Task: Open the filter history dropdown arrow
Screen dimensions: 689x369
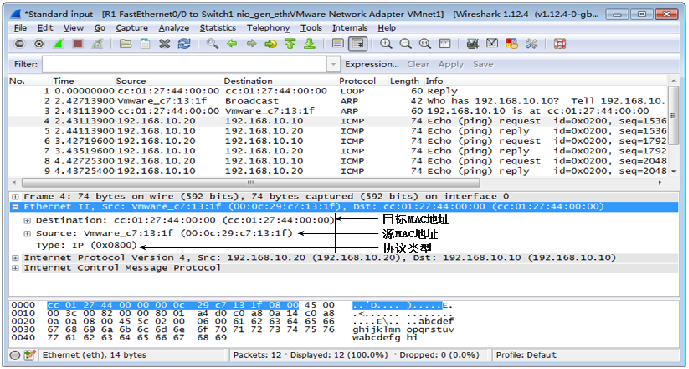Action: [x=334, y=64]
